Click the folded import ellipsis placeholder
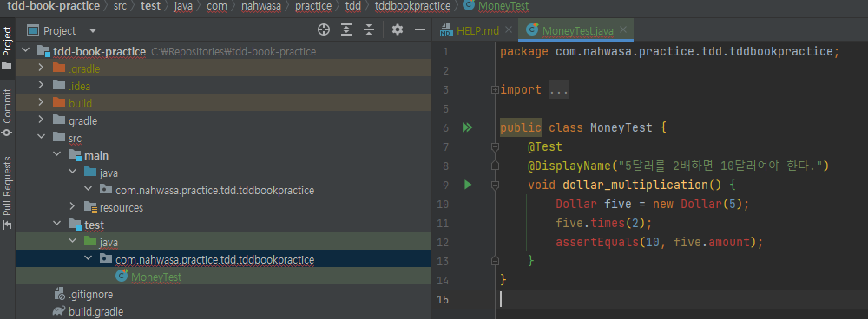The image size is (868, 319). pyautogui.click(x=558, y=90)
